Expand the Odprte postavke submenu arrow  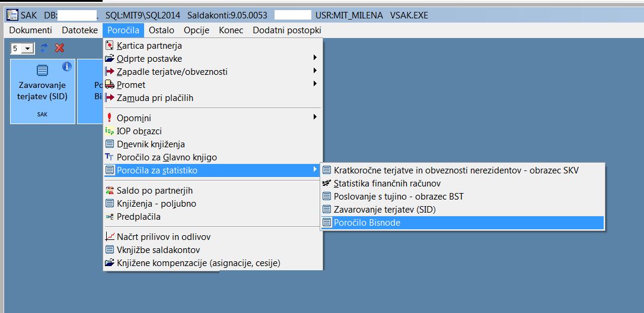pos(315,58)
